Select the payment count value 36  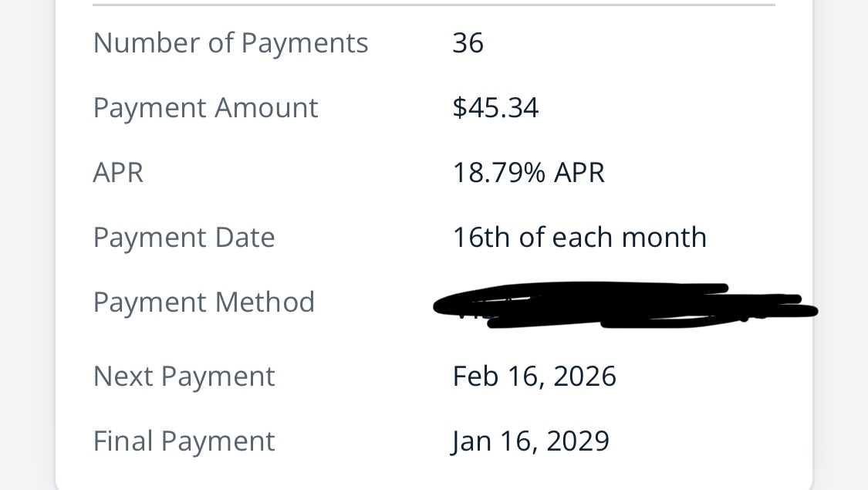point(468,43)
